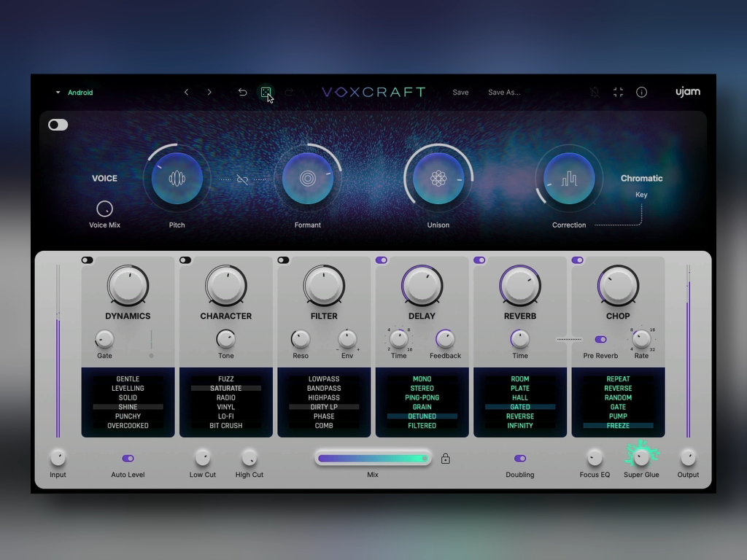Click the large Filter knob
The width and height of the screenshot is (747, 560).
324,286
